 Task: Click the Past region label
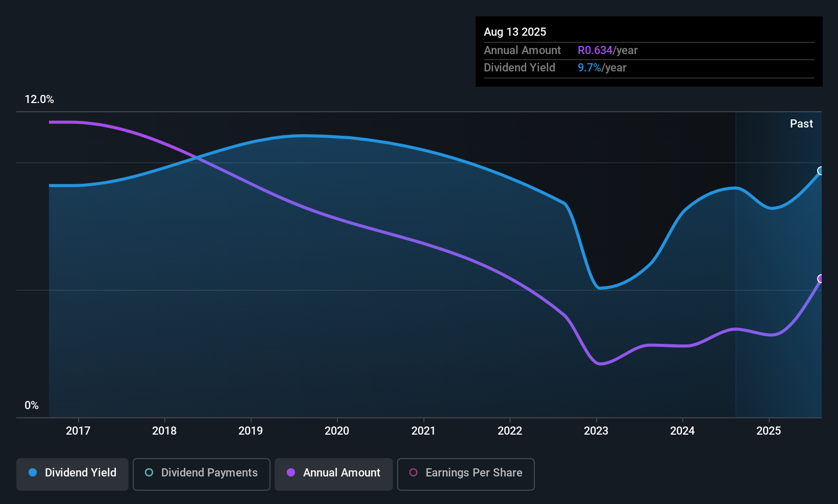(801, 123)
